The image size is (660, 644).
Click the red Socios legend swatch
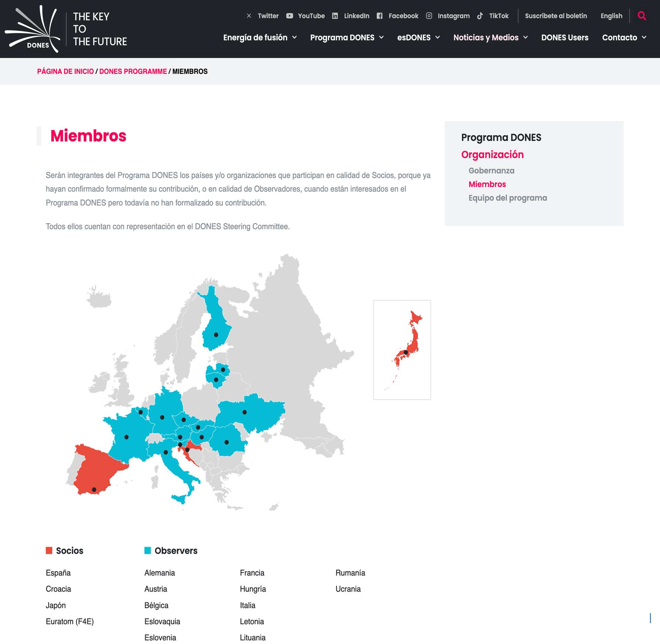tap(49, 550)
